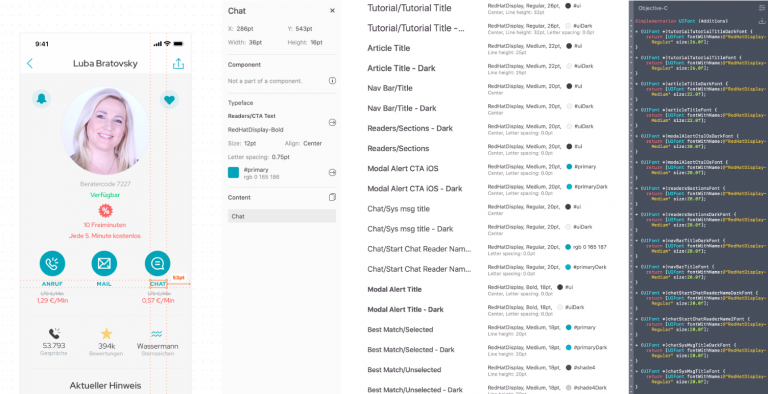The width and height of the screenshot is (768, 394).
Task: Click the red percent discount badge
Action: point(105,211)
